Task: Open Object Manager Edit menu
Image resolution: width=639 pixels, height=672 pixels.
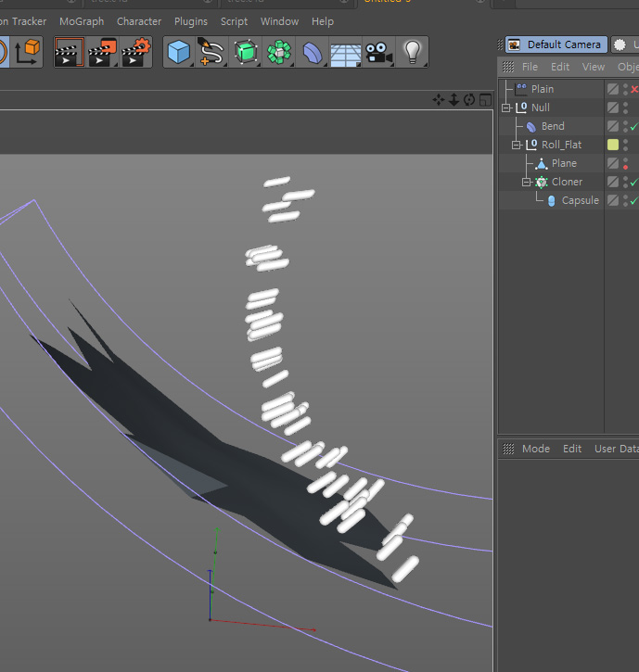Action: [560, 67]
